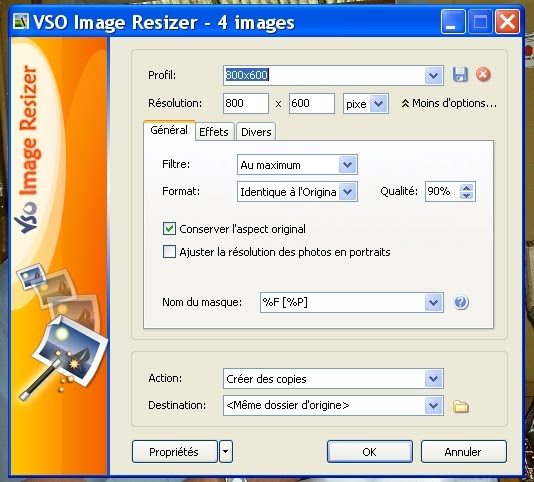Expand the Format dropdown
Image resolution: width=534 pixels, height=482 pixels.
tap(348, 192)
